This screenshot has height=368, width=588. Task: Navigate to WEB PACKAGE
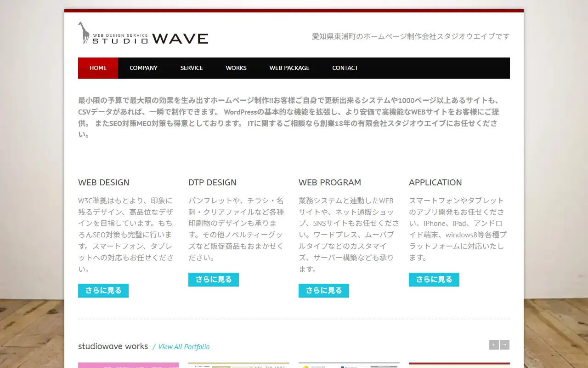click(289, 68)
